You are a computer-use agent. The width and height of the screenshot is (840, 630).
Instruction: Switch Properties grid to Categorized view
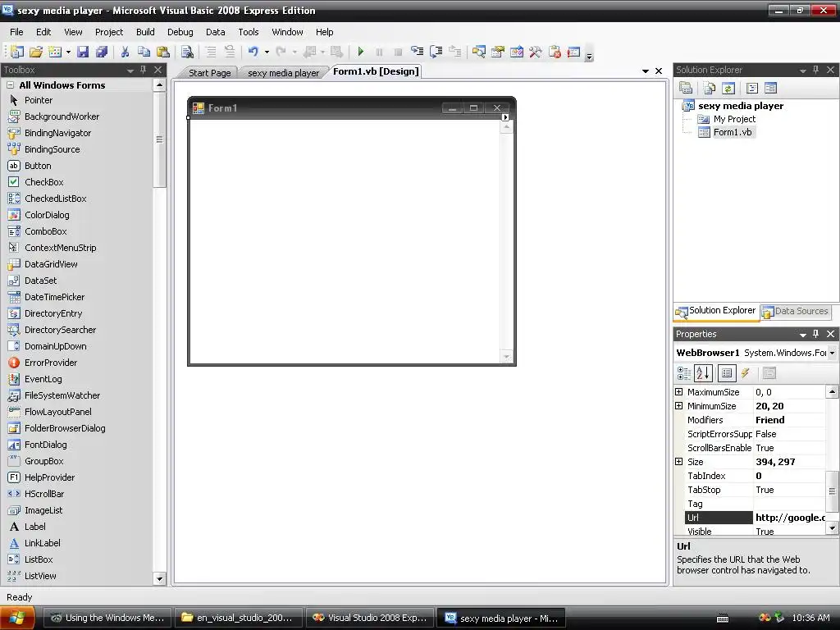click(684, 373)
